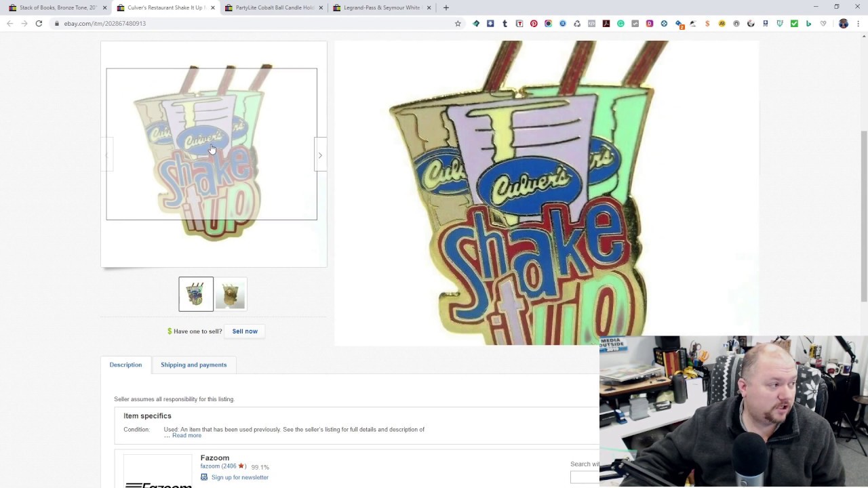This screenshot has height=488, width=868.
Task: Close the Legrand-Pass & Seymour tab
Action: tap(429, 7)
